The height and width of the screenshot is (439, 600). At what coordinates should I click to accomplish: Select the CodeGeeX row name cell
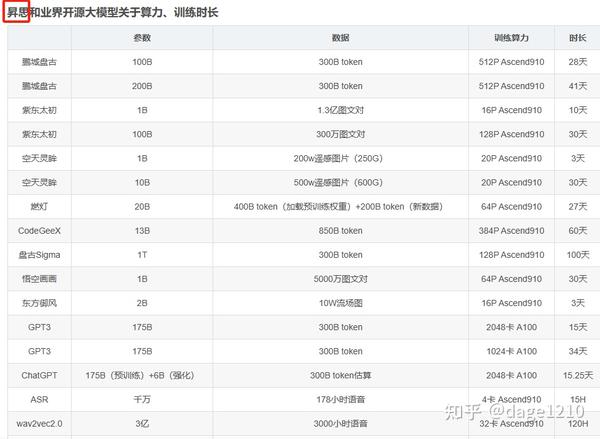39,231
